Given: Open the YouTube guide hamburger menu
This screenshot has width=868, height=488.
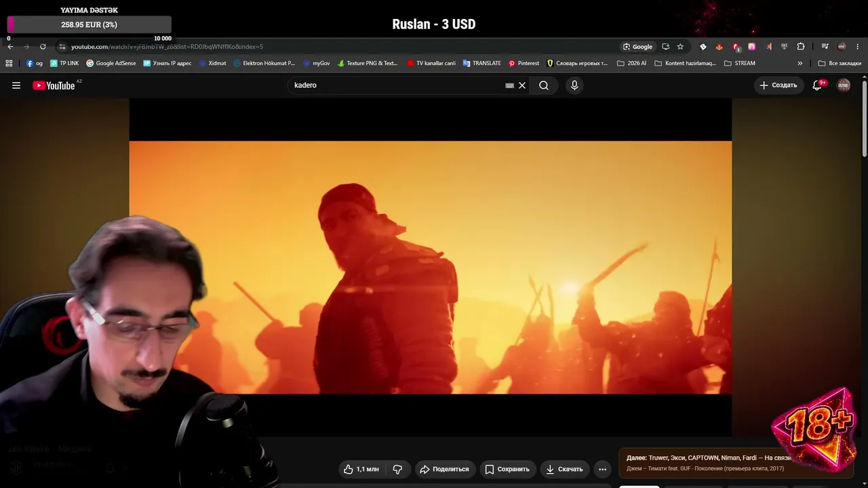Looking at the screenshot, I should point(16,85).
